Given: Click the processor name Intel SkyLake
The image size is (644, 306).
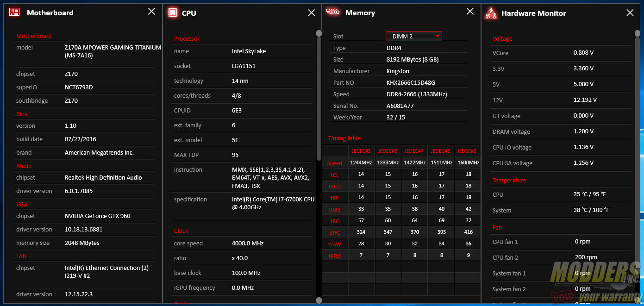Looking at the screenshot, I should (249, 51).
